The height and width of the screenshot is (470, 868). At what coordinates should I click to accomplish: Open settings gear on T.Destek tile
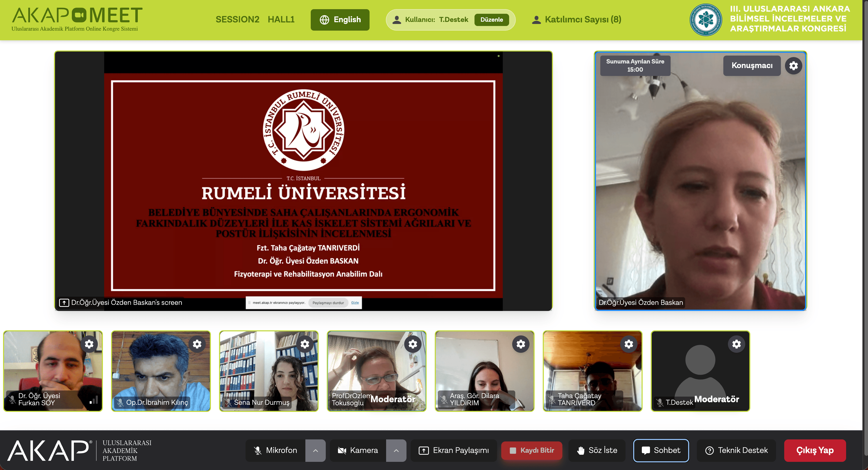tap(737, 344)
